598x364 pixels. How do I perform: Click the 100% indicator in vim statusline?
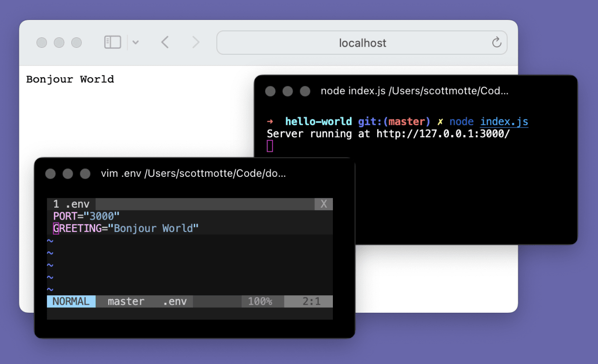(x=260, y=301)
